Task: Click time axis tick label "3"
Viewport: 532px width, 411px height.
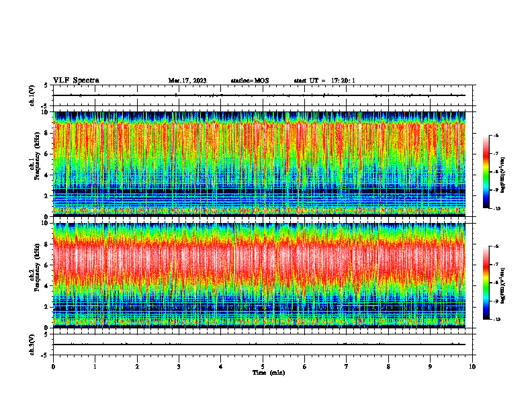Action: (179, 366)
